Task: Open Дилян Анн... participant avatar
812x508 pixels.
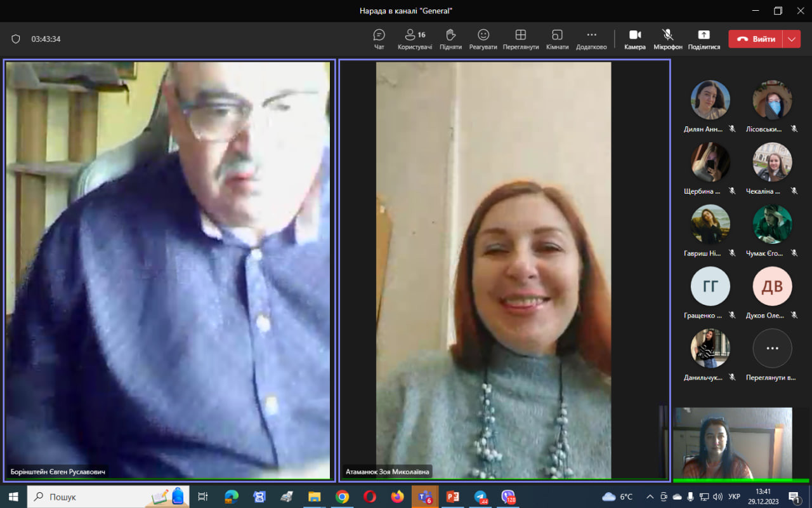Action: [x=710, y=100]
